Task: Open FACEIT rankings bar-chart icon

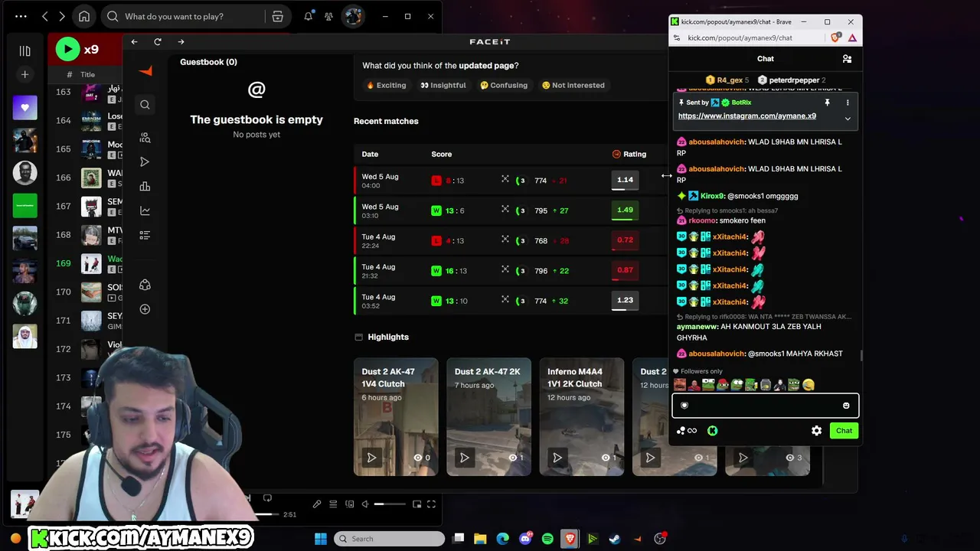Action: (x=145, y=186)
